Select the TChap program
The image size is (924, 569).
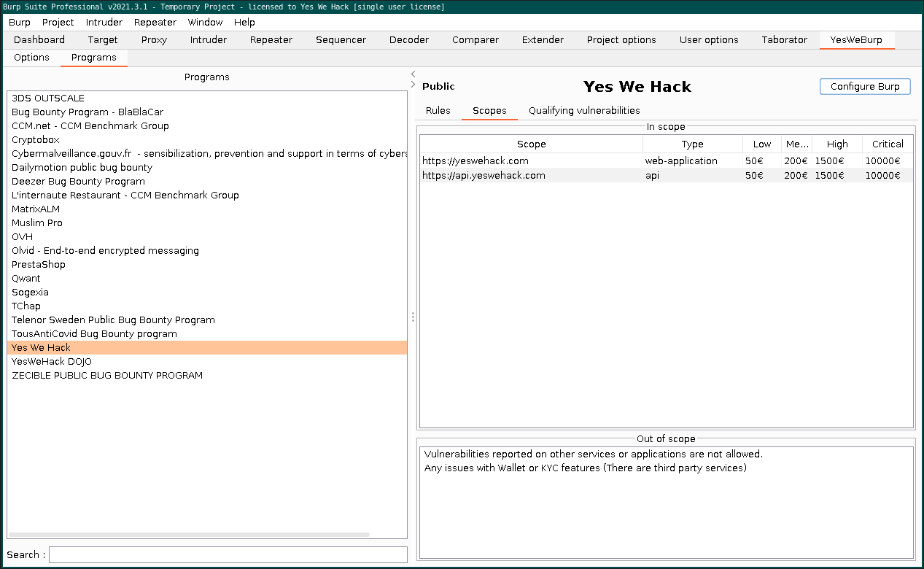tap(207, 306)
